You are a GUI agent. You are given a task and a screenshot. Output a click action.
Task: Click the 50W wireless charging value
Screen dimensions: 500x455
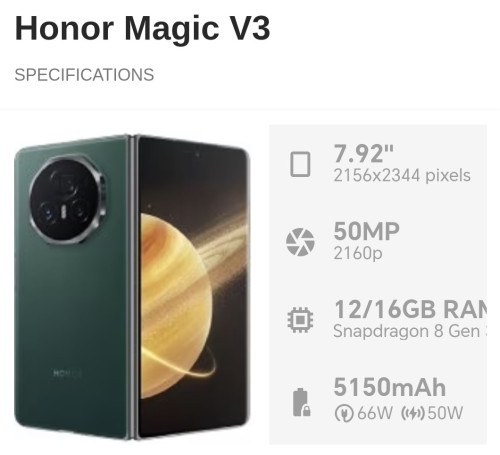[x=445, y=413]
